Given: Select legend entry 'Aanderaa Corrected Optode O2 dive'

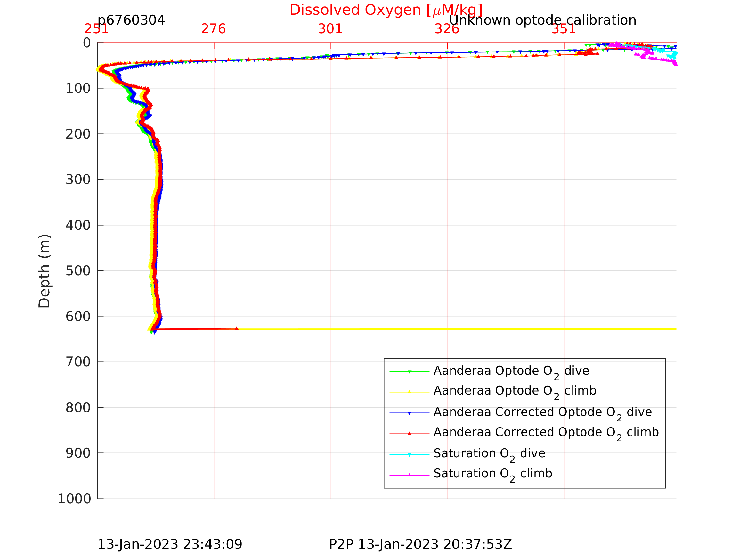Looking at the screenshot, I should pos(542,413).
